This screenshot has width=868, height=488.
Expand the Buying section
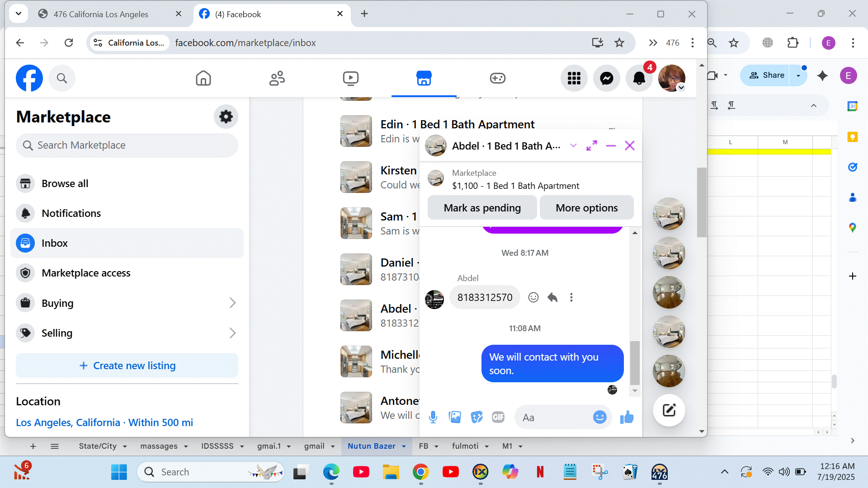coord(232,303)
